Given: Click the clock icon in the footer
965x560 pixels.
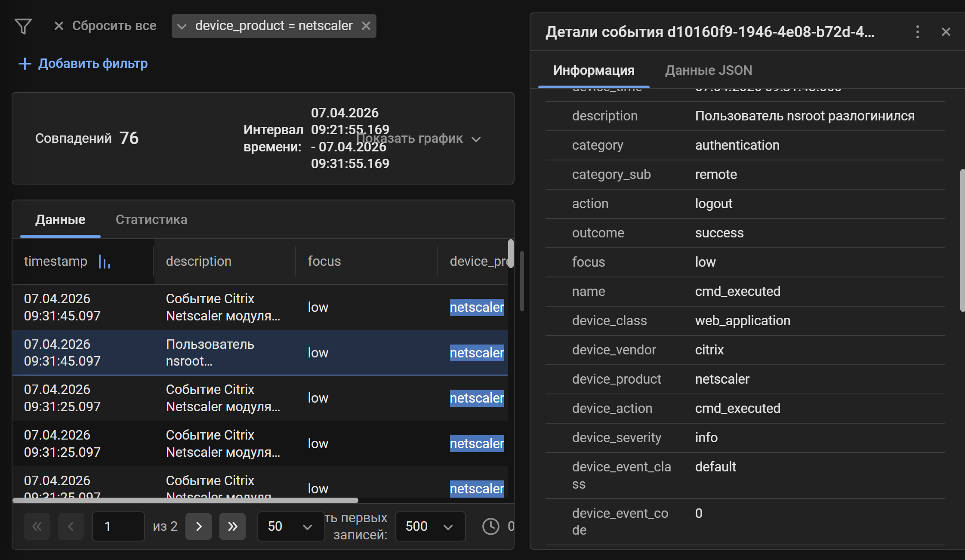Looking at the screenshot, I should tap(490, 526).
